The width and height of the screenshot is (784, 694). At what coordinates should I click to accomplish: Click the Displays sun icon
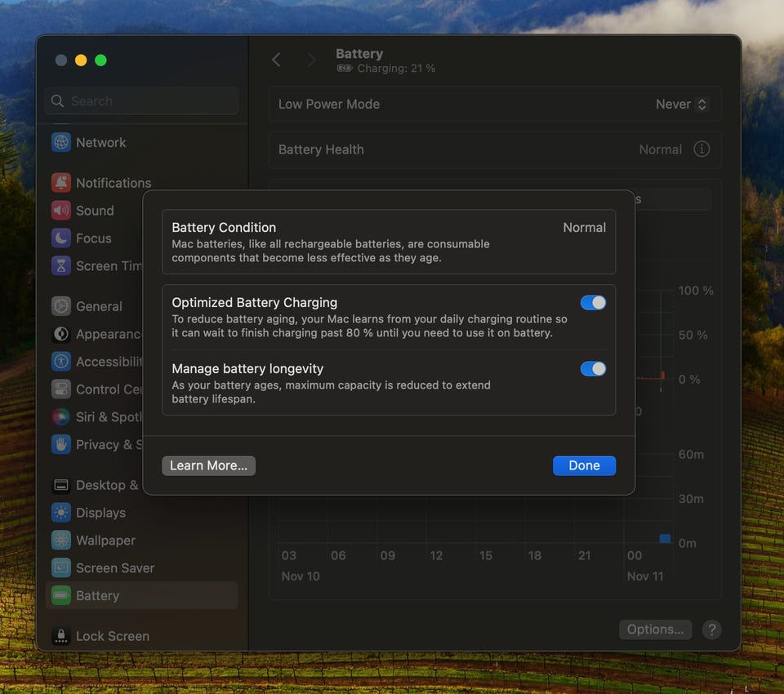[61, 513]
